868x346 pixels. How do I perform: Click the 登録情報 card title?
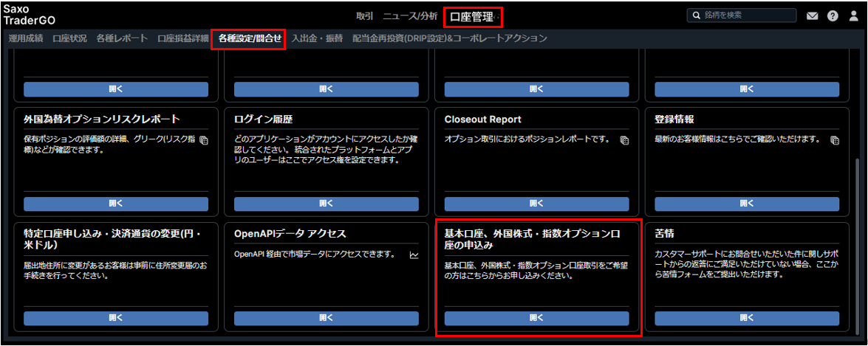674,120
